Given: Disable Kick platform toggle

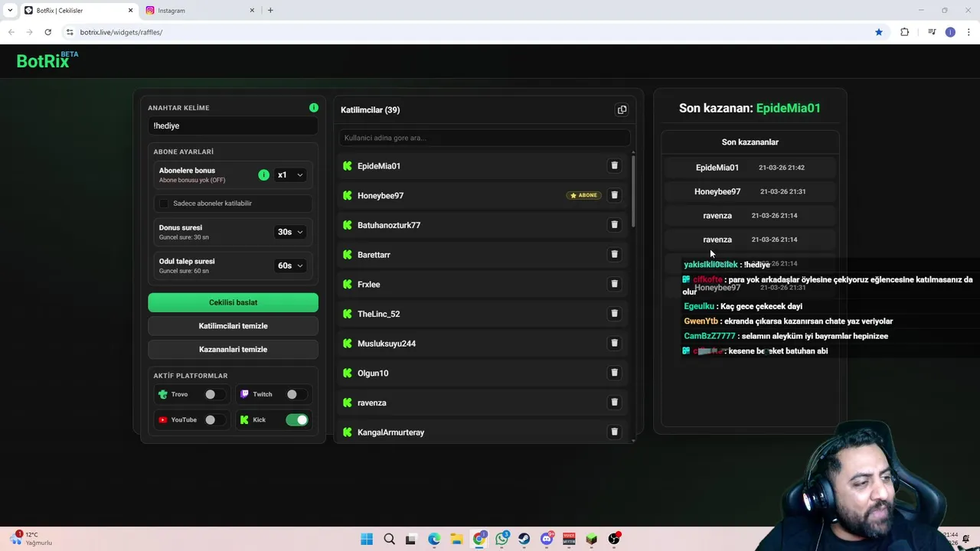Looking at the screenshot, I should [x=297, y=419].
